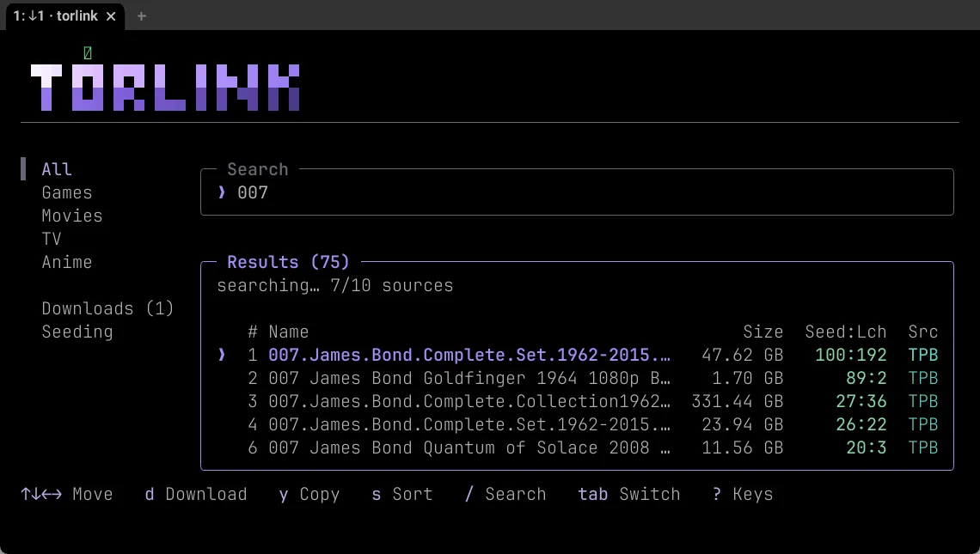Click the # column header
980x554 pixels.
point(253,332)
